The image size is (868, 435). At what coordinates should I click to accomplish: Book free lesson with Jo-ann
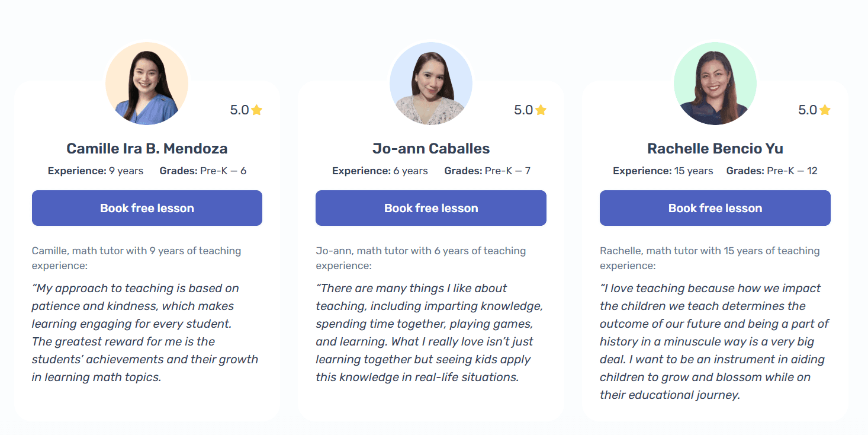(431, 208)
